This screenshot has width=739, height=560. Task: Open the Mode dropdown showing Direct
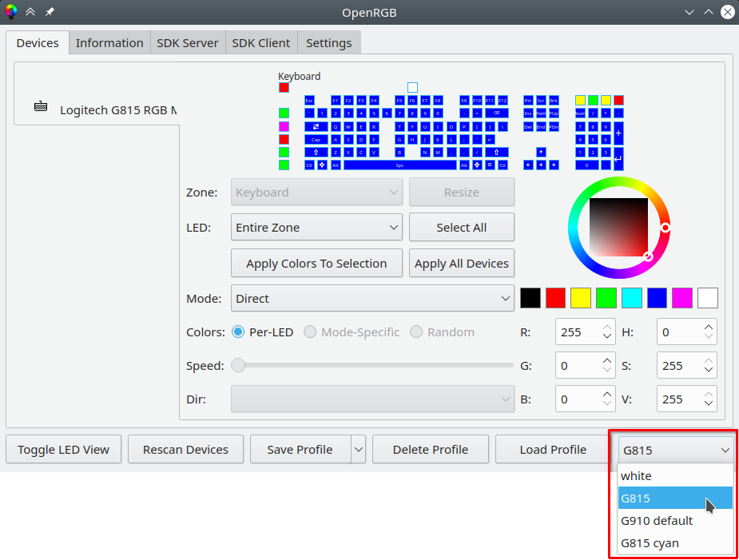pyautogui.click(x=372, y=299)
